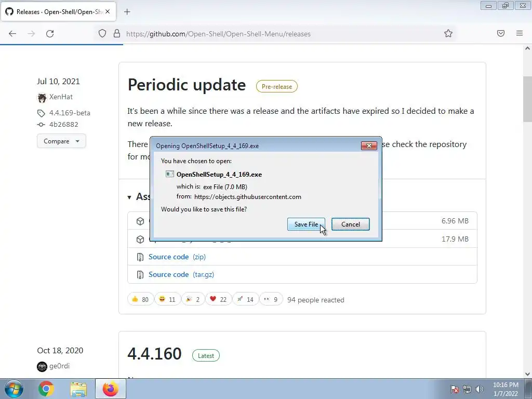Click the network tray icon
The height and width of the screenshot is (399, 532).
click(467, 389)
